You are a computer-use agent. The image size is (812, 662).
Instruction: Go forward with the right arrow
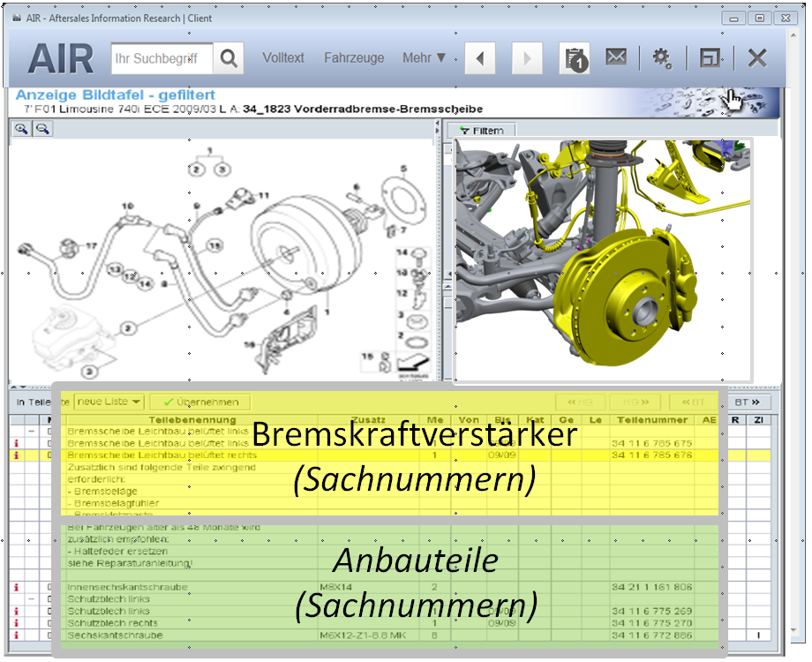pyautogui.click(x=527, y=58)
